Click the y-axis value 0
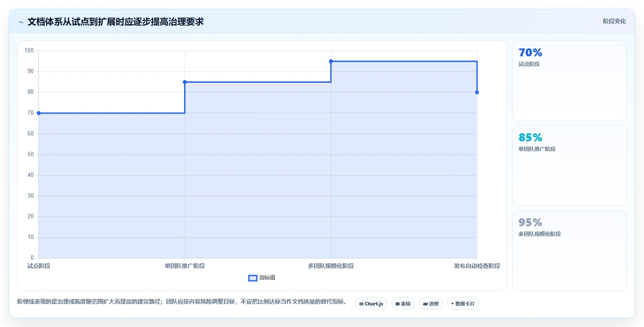 pos(32,258)
